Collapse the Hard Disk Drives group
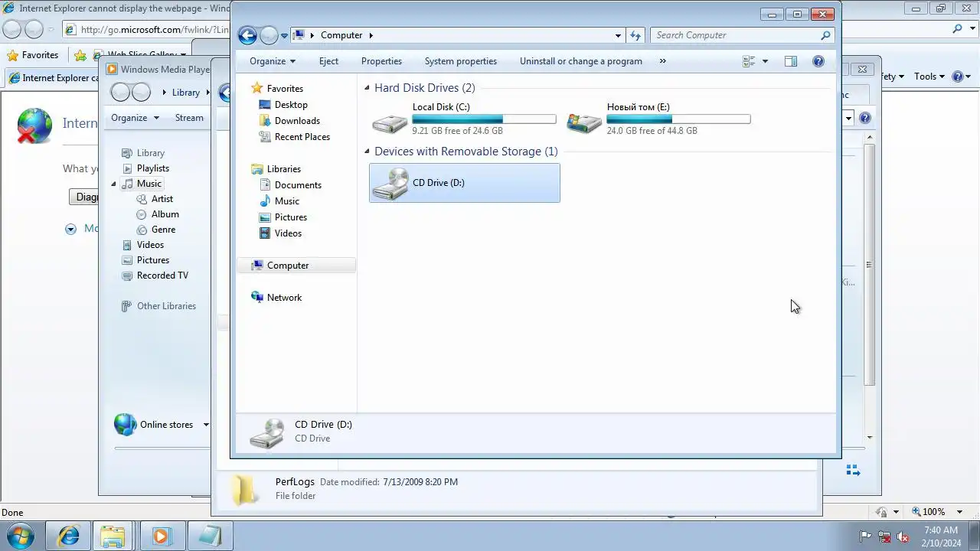This screenshot has height=551, width=980. [367, 88]
